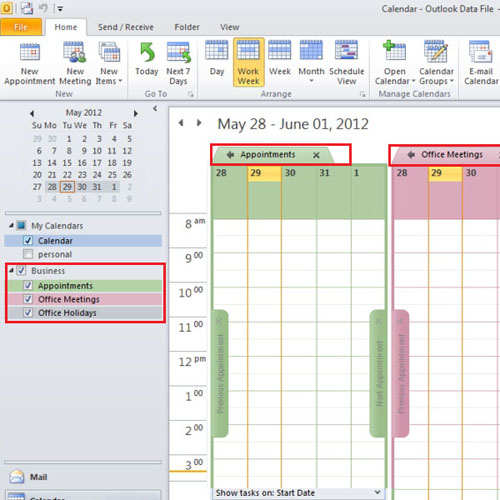
Task: Select day 31 header in Appointments calendar
Action: coord(333,173)
